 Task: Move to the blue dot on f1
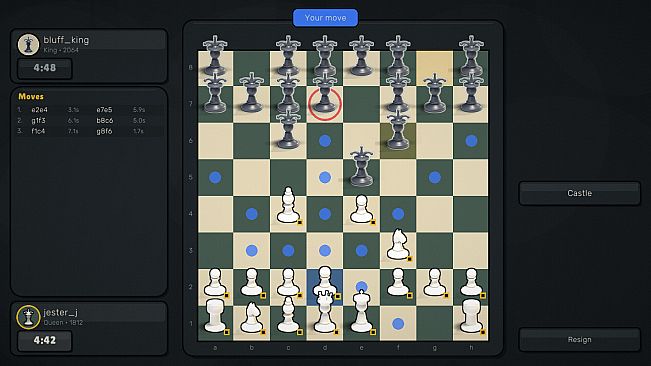398,324
